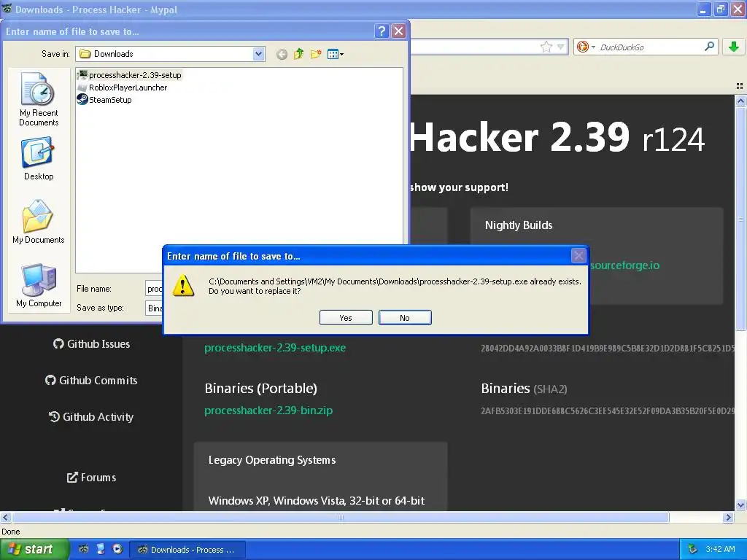Open the DuckDuckGo search engine selector

click(586, 47)
